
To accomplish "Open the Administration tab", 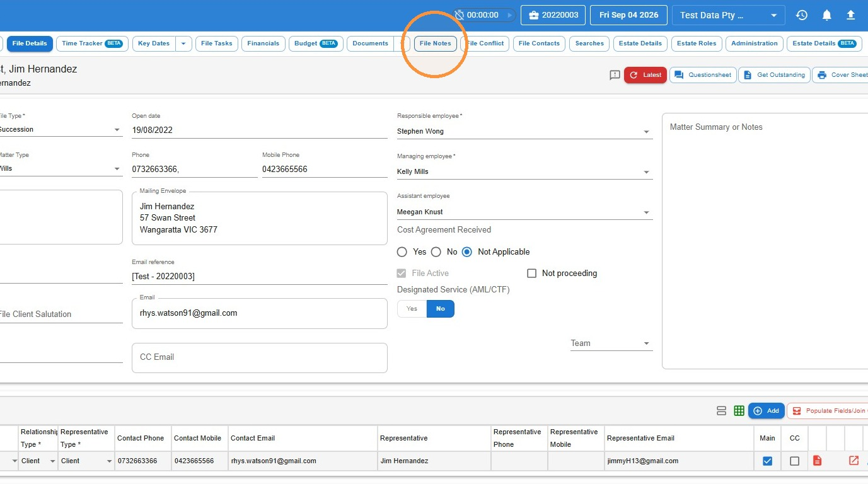I will click(754, 43).
